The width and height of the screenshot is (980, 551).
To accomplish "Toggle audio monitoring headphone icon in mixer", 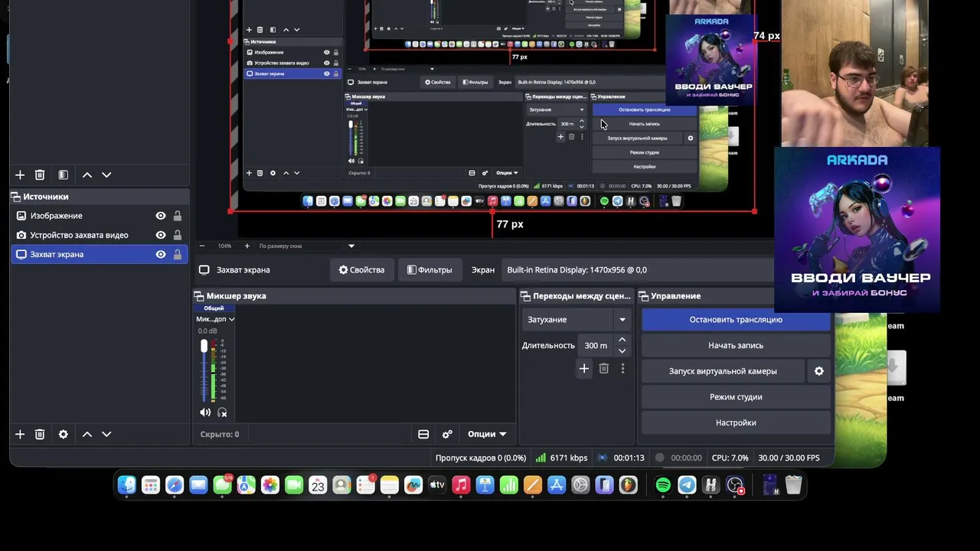I will 222,412.
